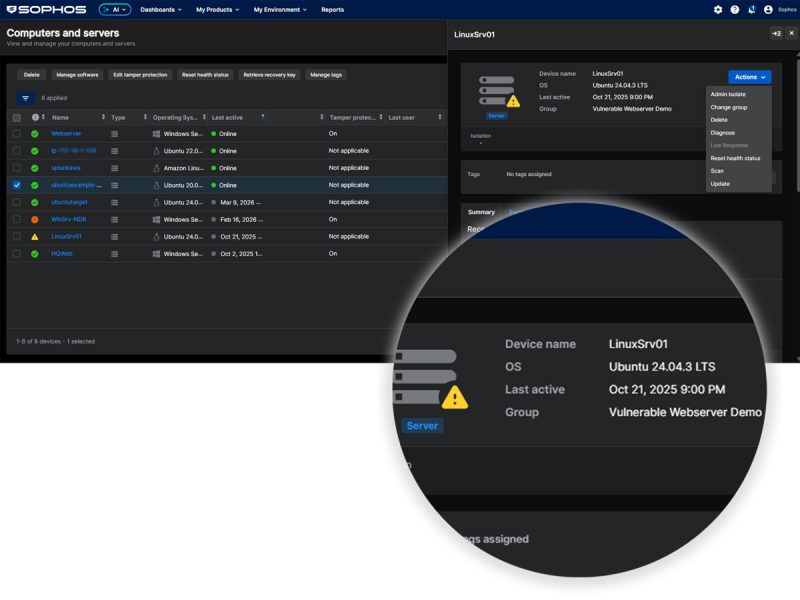This screenshot has width=800, height=600.
Task: Expand the Dashboards menu
Action: 161,10
